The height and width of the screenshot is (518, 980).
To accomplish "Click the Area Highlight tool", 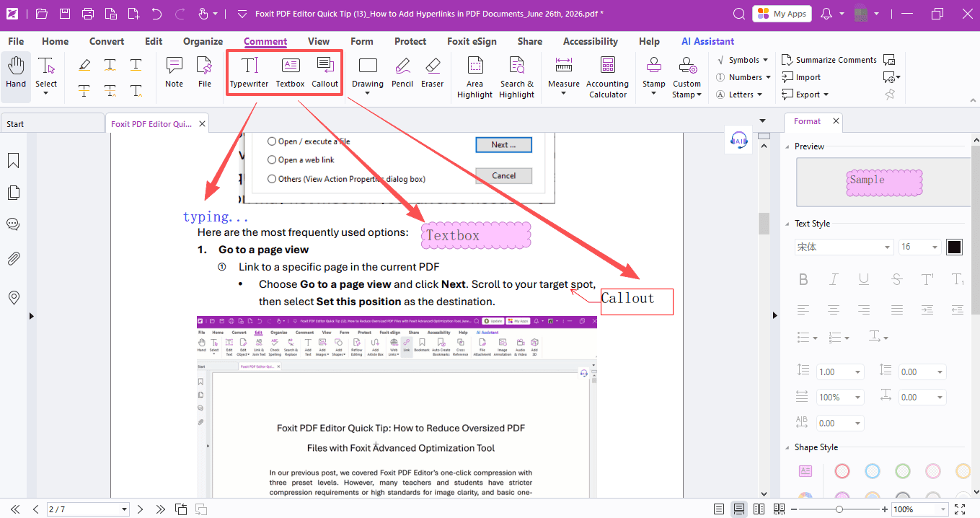I will tap(474, 77).
